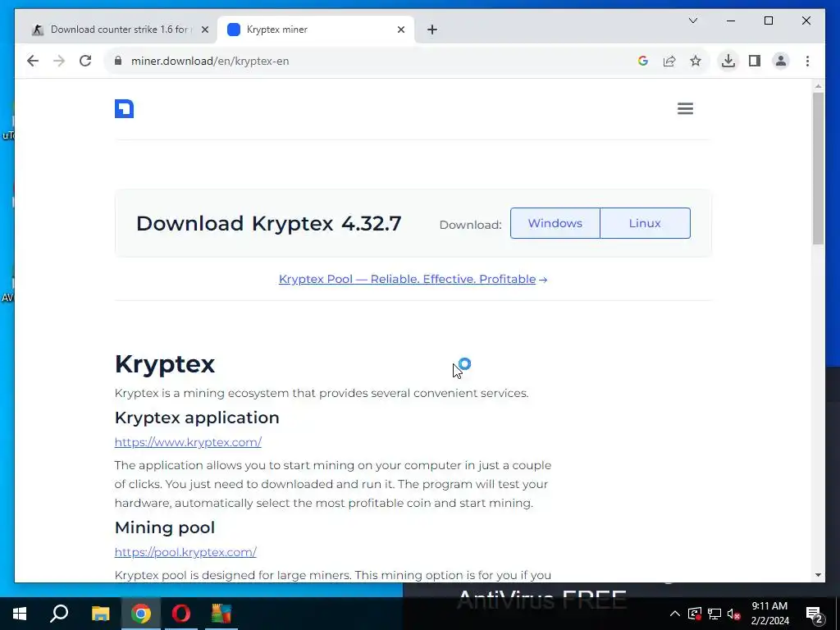View site information via the lock icon
840x630 pixels.
pyautogui.click(x=118, y=61)
